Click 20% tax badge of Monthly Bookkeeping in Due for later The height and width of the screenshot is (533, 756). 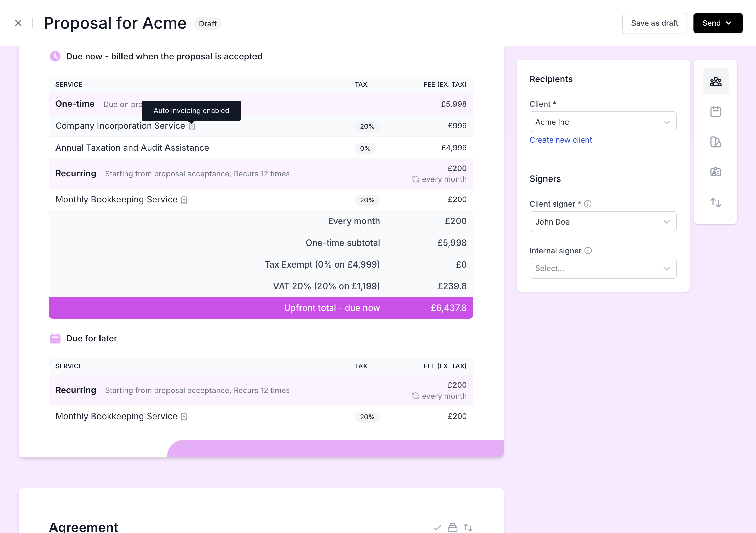[367, 417]
